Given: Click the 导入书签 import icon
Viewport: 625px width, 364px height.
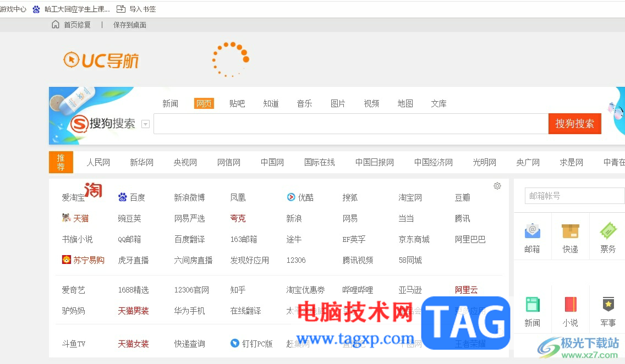Looking at the screenshot, I should [121, 9].
